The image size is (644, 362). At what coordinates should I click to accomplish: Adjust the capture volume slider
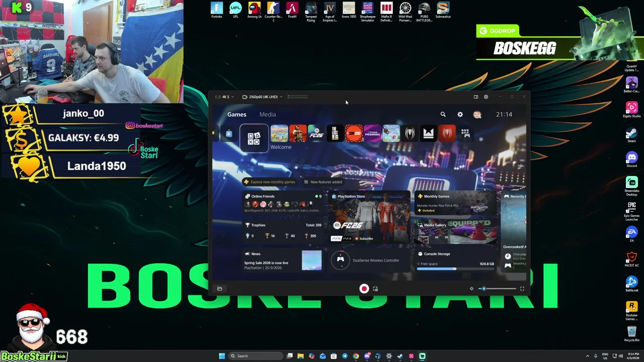point(497,289)
